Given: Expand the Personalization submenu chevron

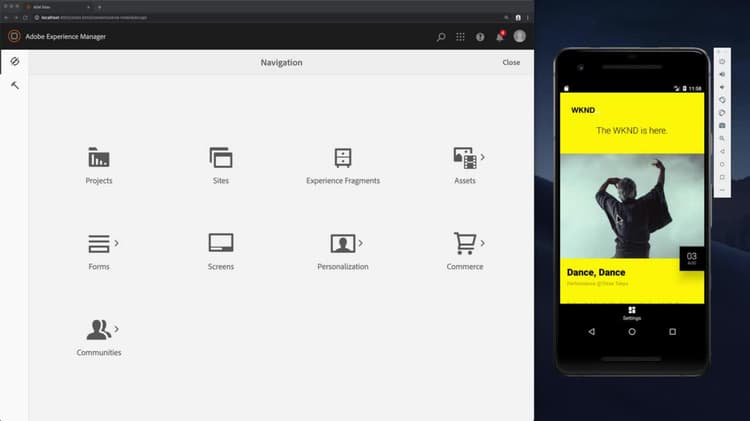Looking at the screenshot, I should click(x=361, y=243).
